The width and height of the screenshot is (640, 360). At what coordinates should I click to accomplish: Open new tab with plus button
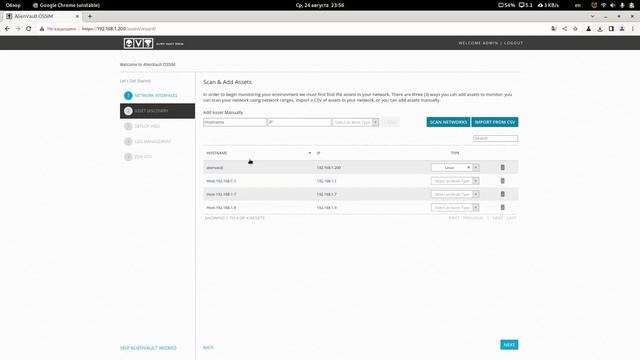(90, 16)
